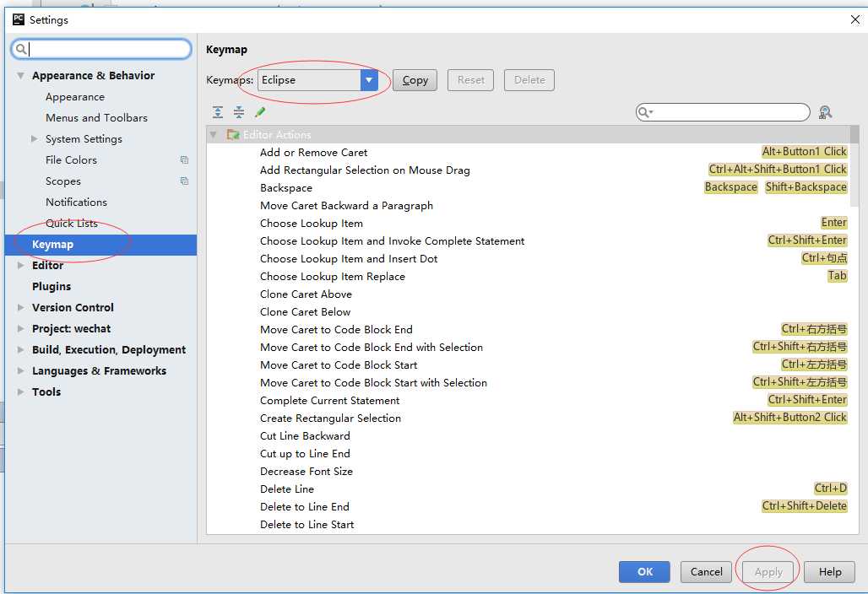Screen dimensions: 868x594
Task: Open the Plugins settings page
Action: pos(52,287)
